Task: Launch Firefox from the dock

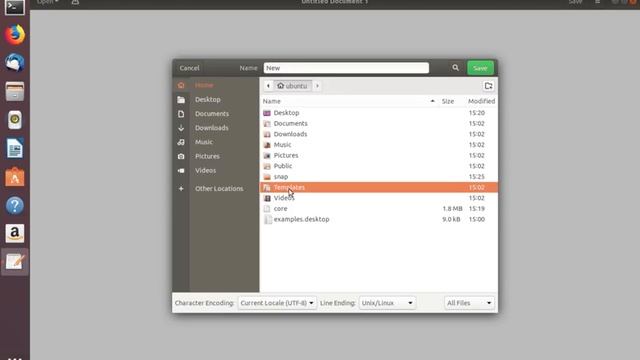Action: [x=15, y=35]
